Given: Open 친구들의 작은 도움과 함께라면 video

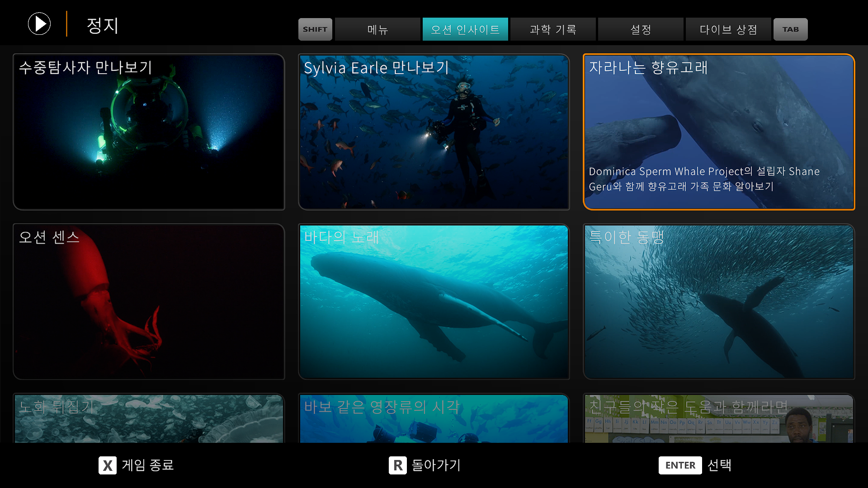Looking at the screenshot, I should click(x=719, y=419).
